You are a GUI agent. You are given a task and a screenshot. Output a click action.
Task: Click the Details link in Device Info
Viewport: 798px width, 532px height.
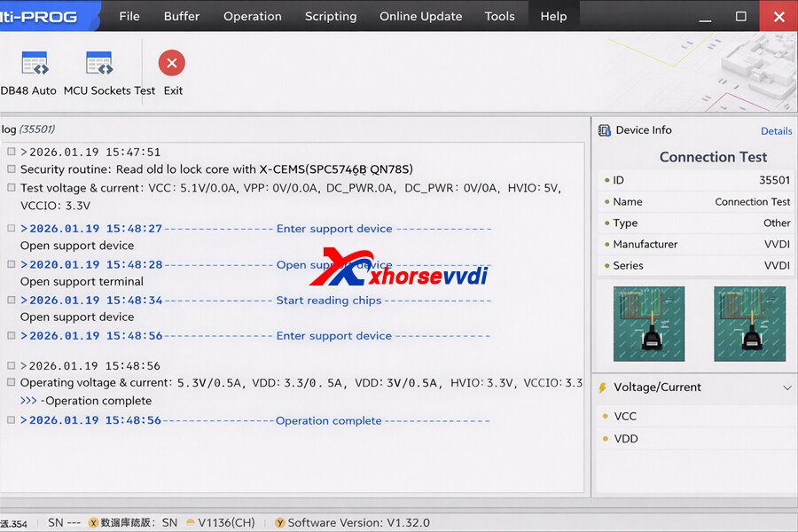[776, 130]
